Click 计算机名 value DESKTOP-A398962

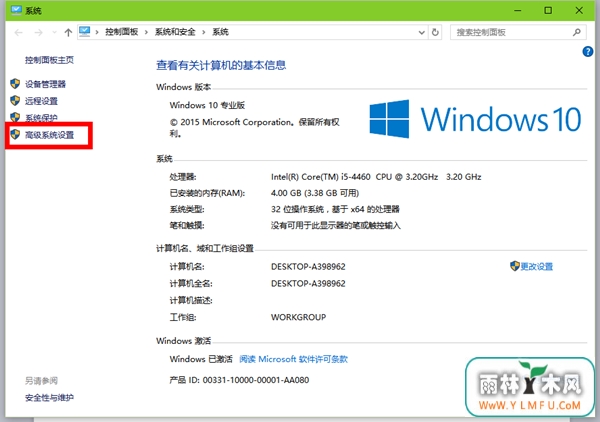308,267
